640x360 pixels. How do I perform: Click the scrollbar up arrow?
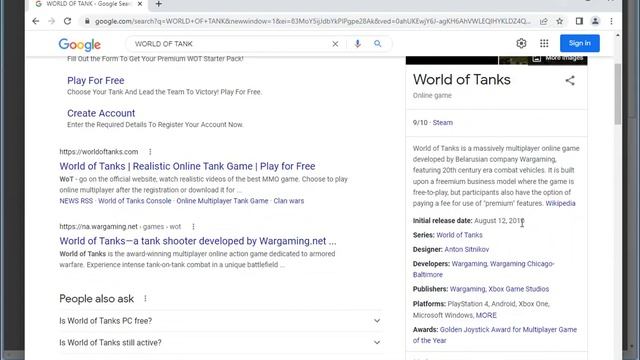[x=618, y=36]
